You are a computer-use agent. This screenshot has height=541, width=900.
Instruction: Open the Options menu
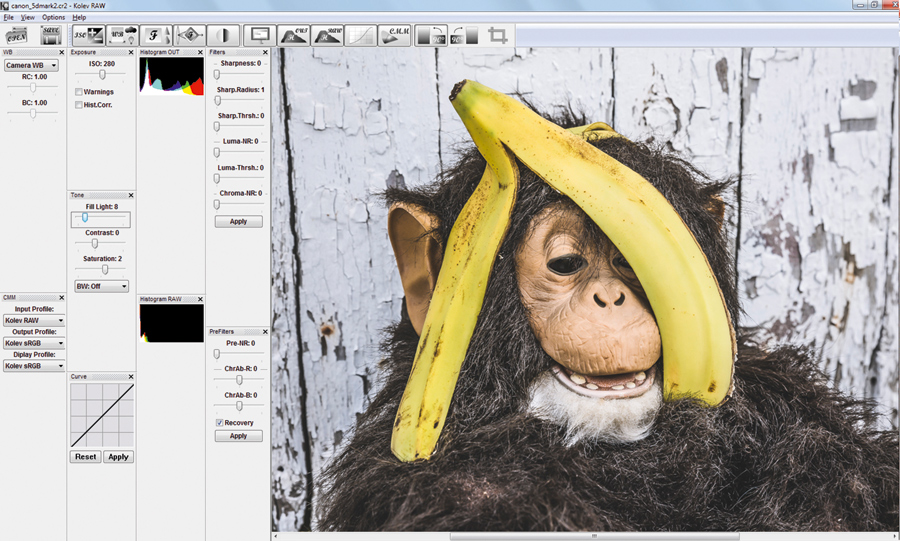pos(53,18)
